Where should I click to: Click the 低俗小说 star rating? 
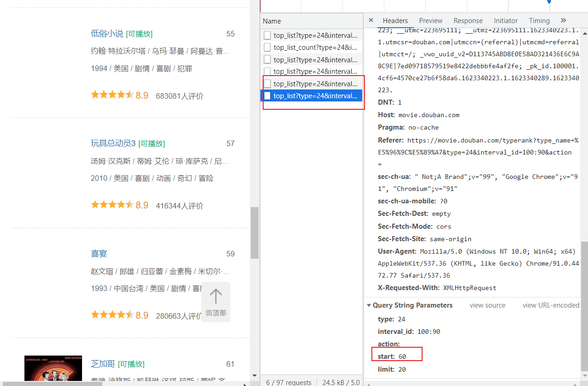pyautogui.click(x=112, y=95)
